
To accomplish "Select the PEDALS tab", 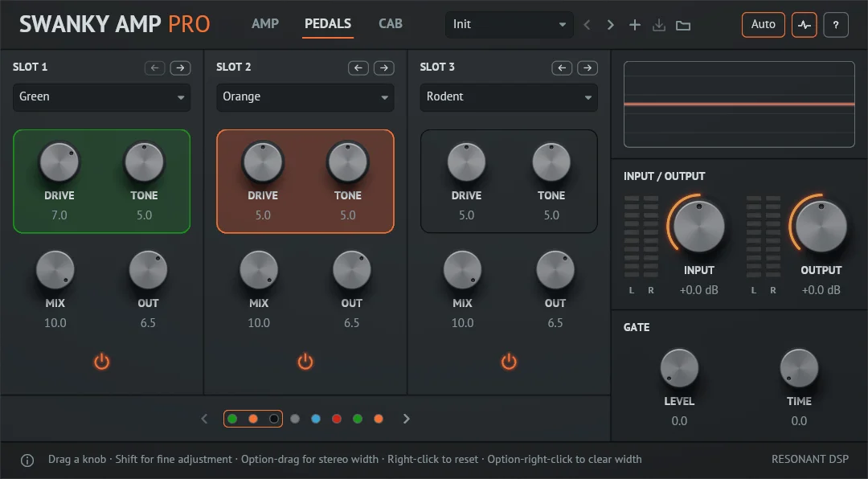I will pyautogui.click(x=328, y=24).
